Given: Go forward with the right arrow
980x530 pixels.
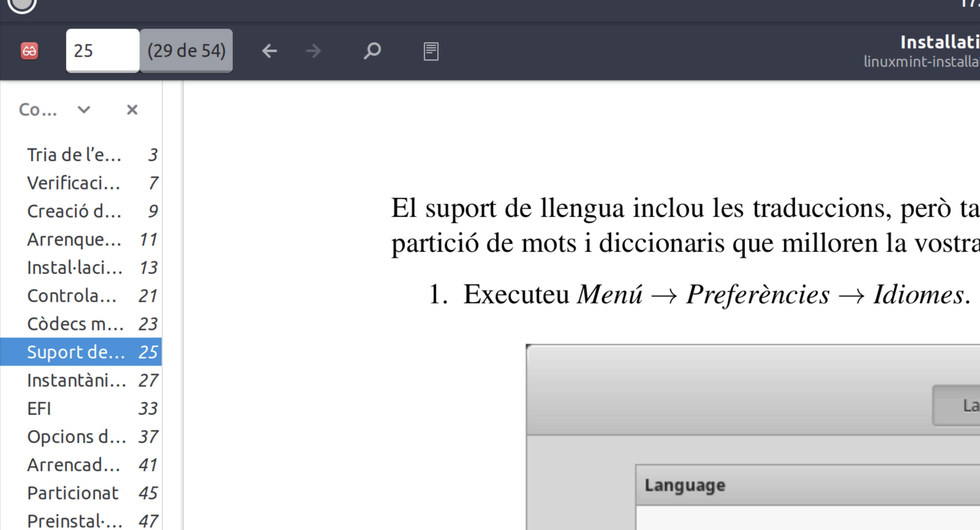Looking at the screenshot, I should pos(314,51).
